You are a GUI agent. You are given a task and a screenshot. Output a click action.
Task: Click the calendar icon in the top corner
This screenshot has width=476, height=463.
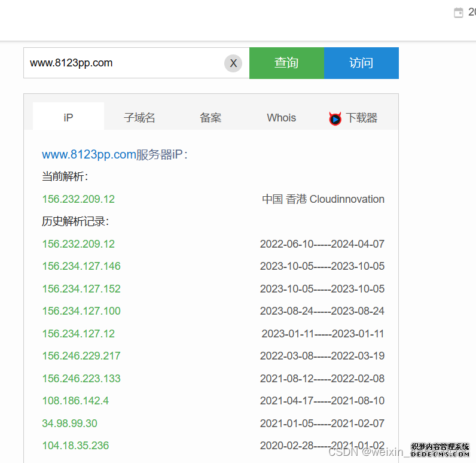pyautogui.click(x=459, y=13)
